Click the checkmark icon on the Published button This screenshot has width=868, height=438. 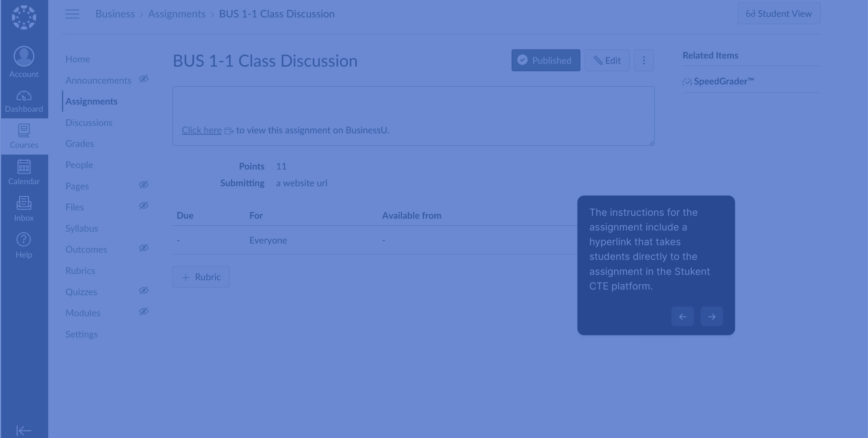(522, 60)
